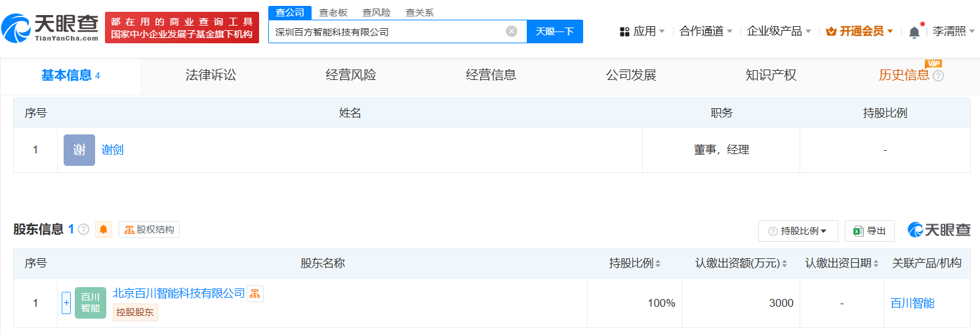Select the 查老板 search tab
The image size is (980, 335).
[333, 12]
